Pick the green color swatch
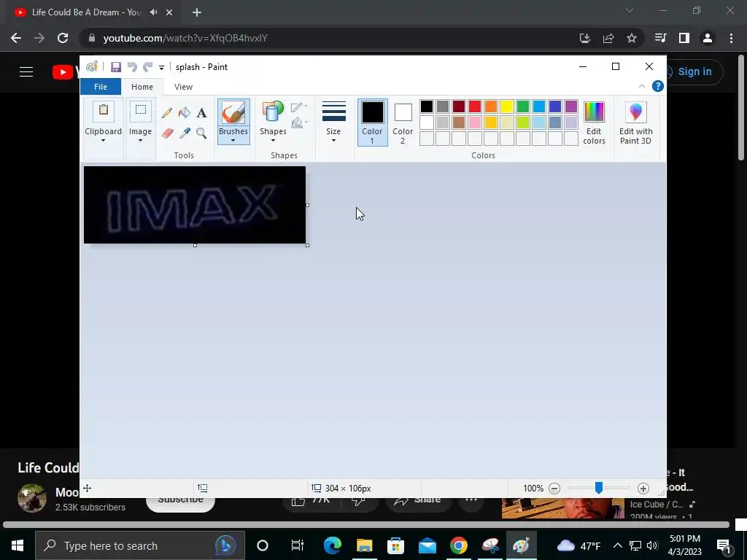This screenshot has width=747, height=560. tap(522, 106)
